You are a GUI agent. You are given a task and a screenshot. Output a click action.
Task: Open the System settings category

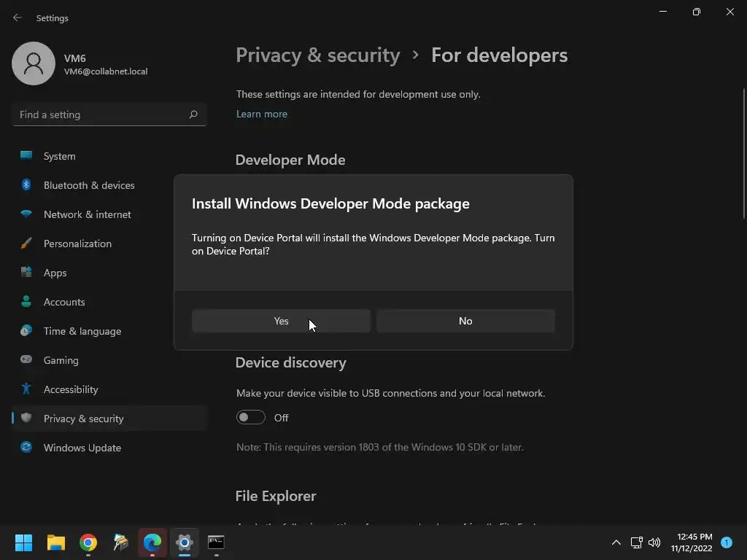click(x=109, y=156)
